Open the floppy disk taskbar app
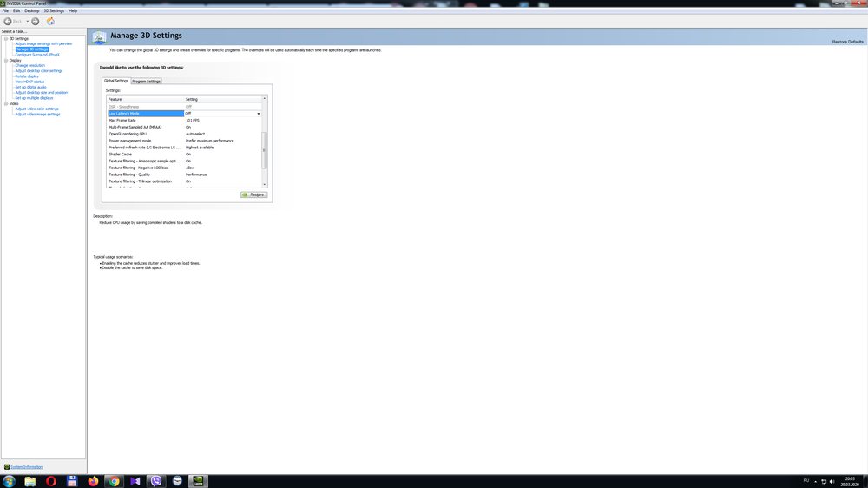 [72, 481]
